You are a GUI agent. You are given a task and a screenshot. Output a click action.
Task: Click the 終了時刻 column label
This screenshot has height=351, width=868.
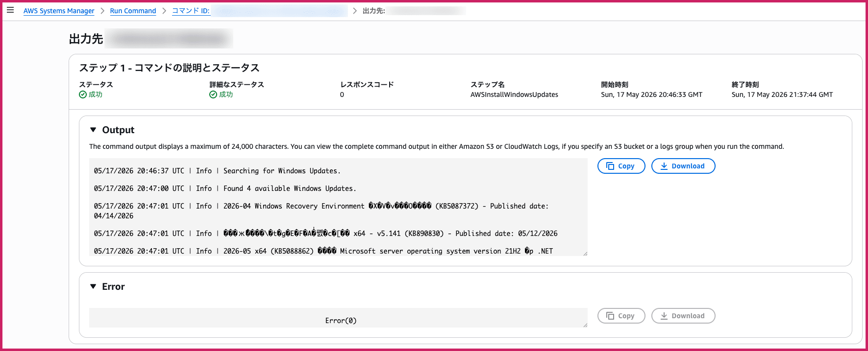coord(745,84)
